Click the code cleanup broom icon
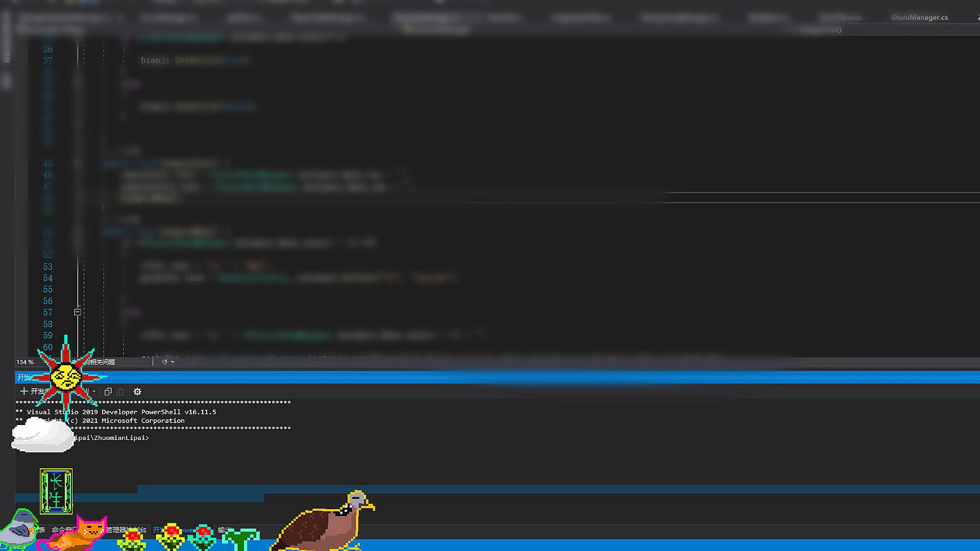This screenshot has width=980, height=551. point(164,362)
